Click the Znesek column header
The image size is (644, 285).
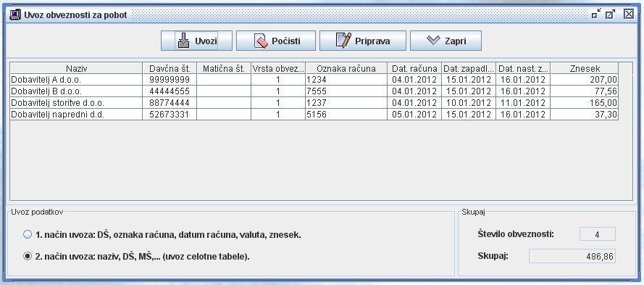click(x=585, y=69)
